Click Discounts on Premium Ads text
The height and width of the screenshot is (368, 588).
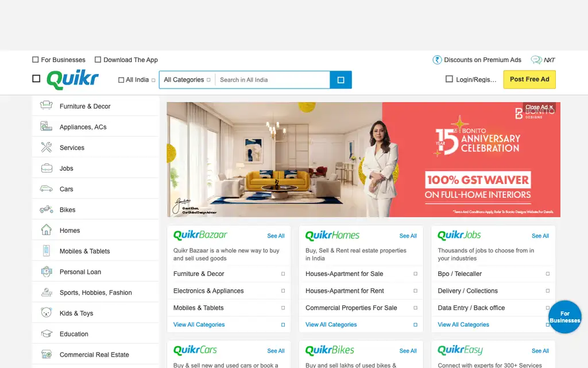[482, 60]
